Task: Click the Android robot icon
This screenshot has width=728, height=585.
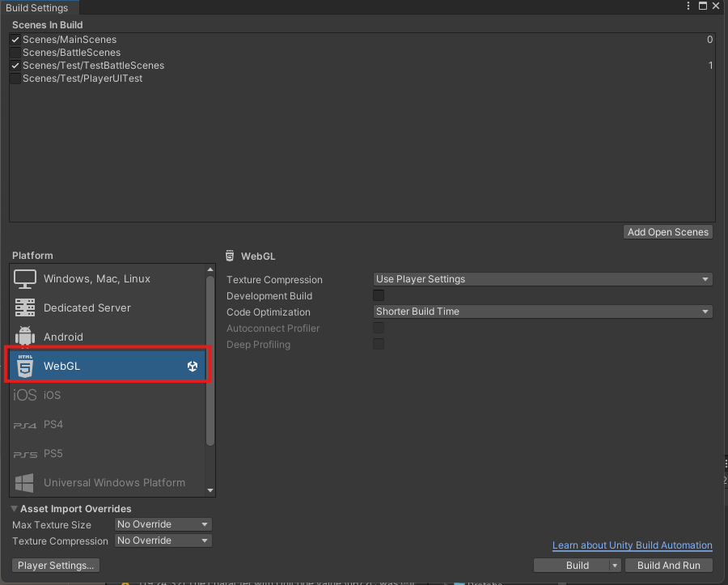Action: coord(25,336)
